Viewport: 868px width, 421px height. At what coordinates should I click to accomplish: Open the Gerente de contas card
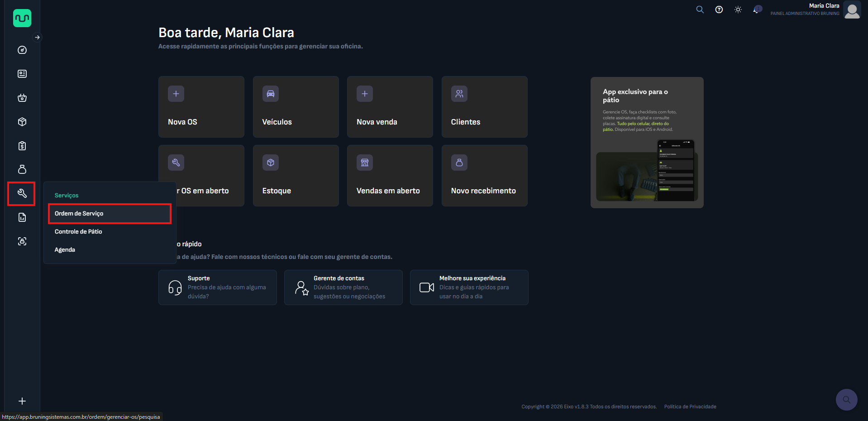click(x=343, y=287)
